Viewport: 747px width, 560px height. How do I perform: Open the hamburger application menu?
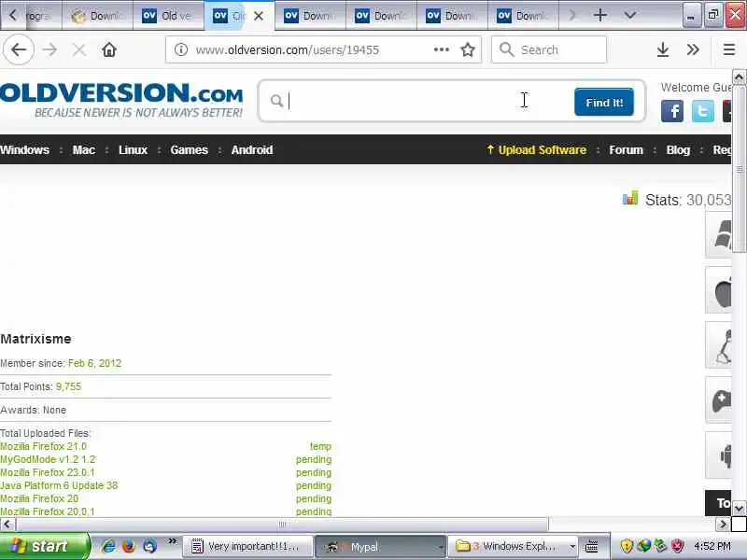tap(729, 49)
